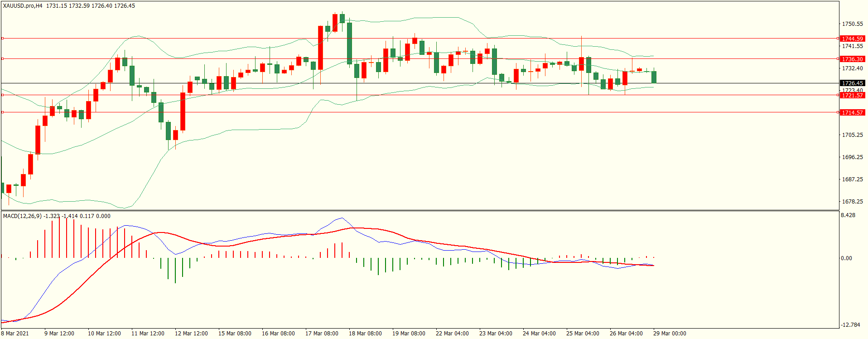The width and height of the screenshot is (868, 339).
Task: Click the 1732.40 price axis value
Action: tap(852, 68)
